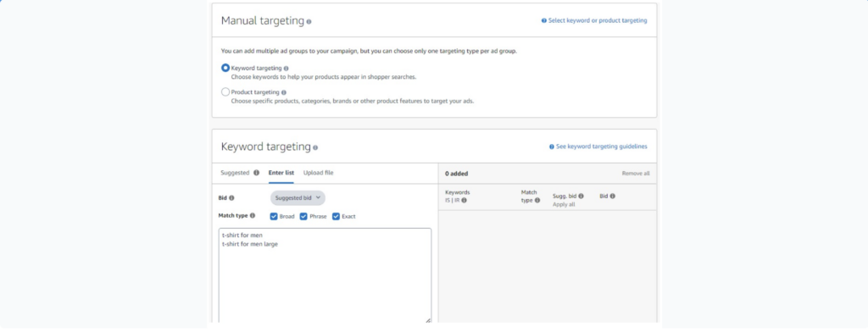Click info icon next to Suggested tab
The image size is (868, 332).
click(256, 173)
